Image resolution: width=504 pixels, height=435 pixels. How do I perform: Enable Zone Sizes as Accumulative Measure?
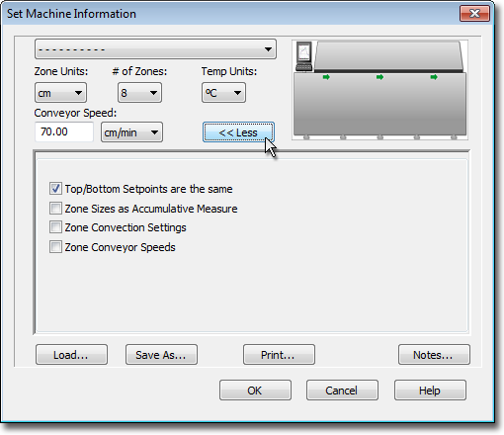point(55,209)
